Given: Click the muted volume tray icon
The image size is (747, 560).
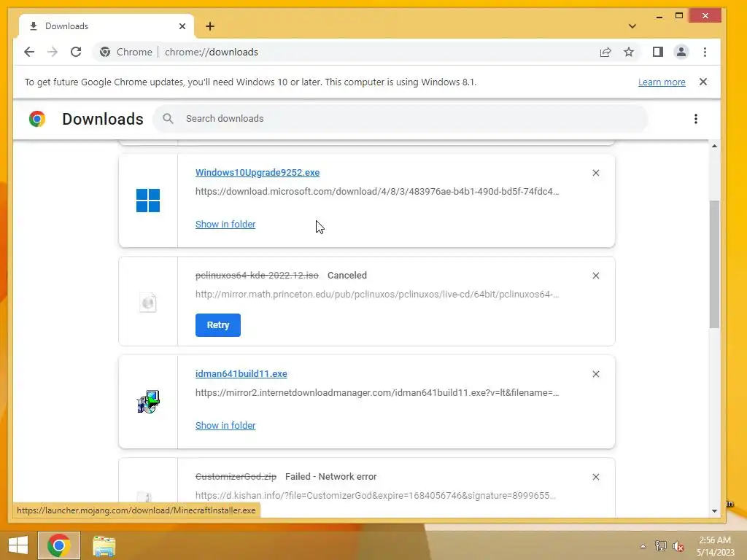Looking at the screenshot, I should pos(678,546).
